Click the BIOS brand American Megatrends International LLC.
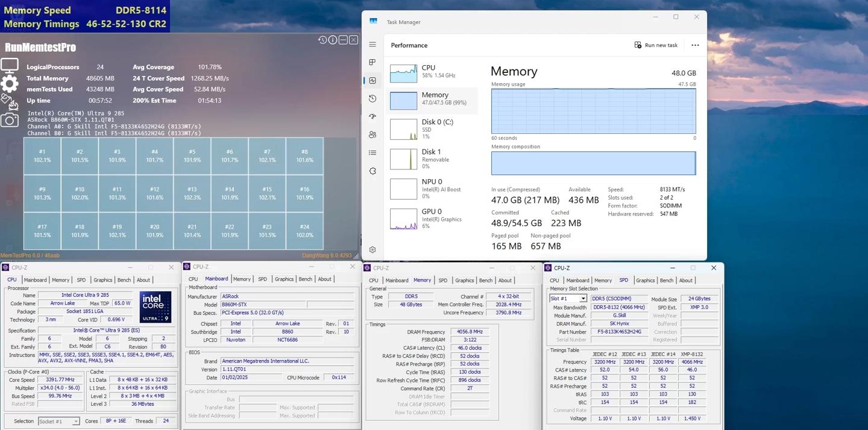 [286, 361]
